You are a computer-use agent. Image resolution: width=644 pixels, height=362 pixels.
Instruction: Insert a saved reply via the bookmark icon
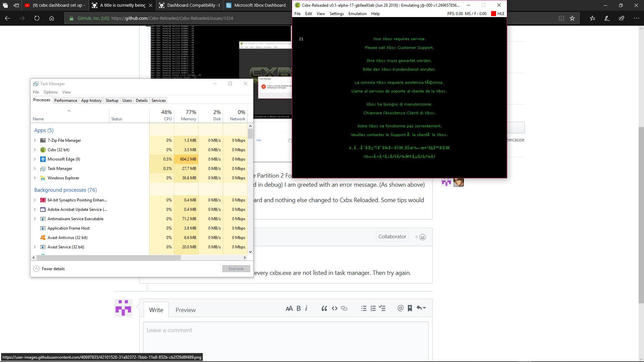click(x=410, y=308)
